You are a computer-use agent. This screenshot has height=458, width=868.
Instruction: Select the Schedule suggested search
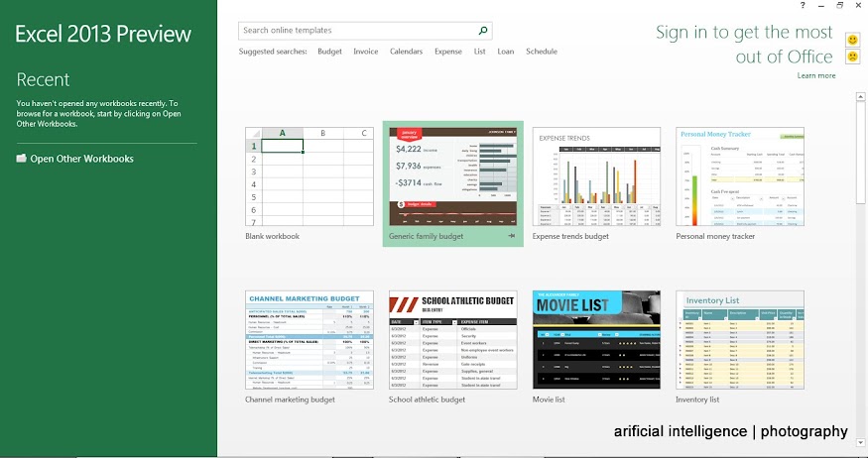(542, 52)
